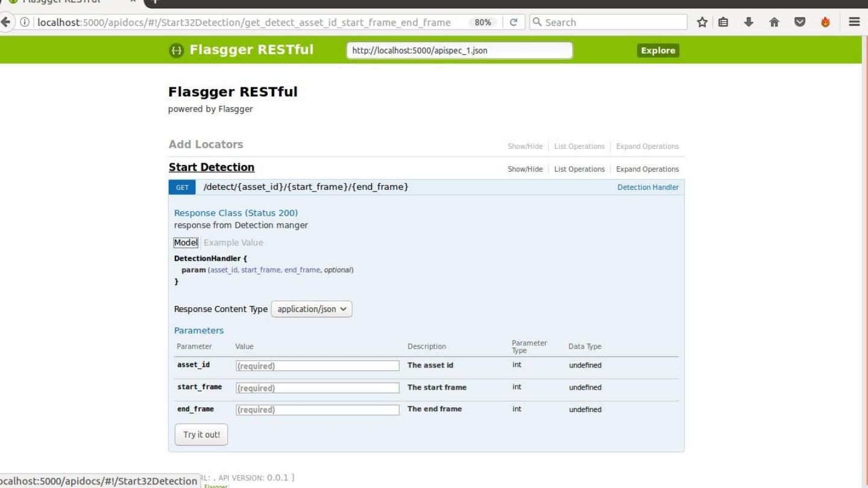
Task: Collapse the Start Detection section heading
Action: point(212,167)
